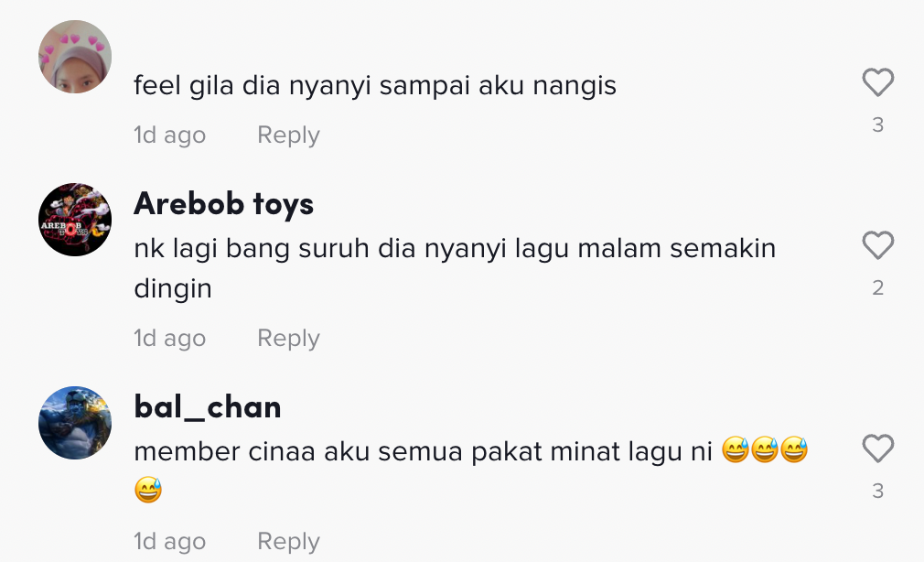Click "1d ago" timestamp under Arebob toys' comment
924x562 pixels.
(x=169, y=339)
